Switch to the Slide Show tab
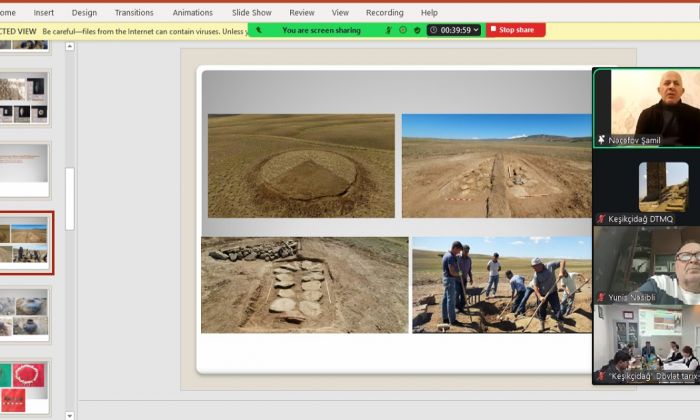This screenshot has height=420, width=700. [251, 13]
